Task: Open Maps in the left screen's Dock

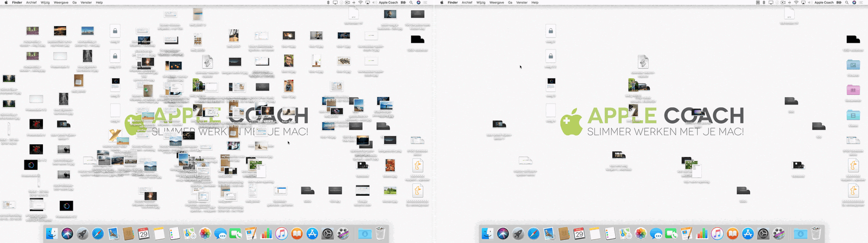Action: 189,234
